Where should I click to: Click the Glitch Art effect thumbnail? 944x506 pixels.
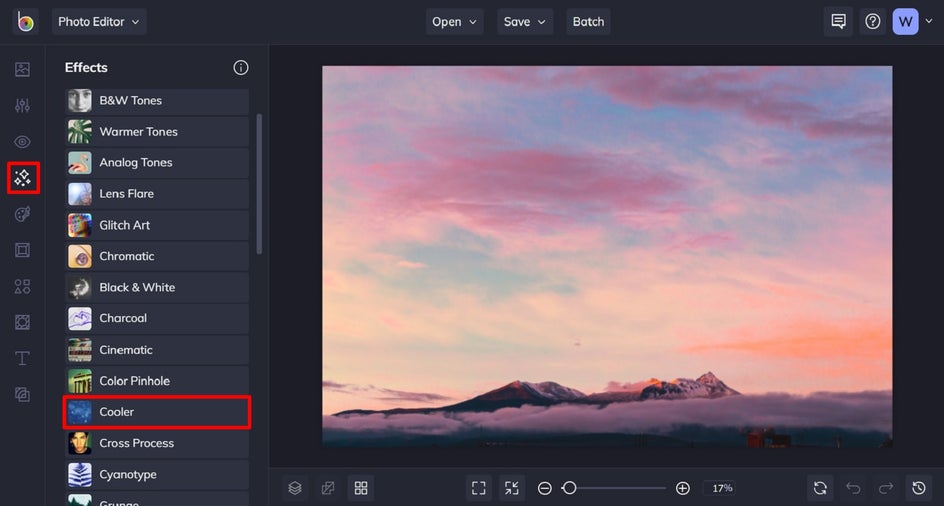(x=80, y=225)
